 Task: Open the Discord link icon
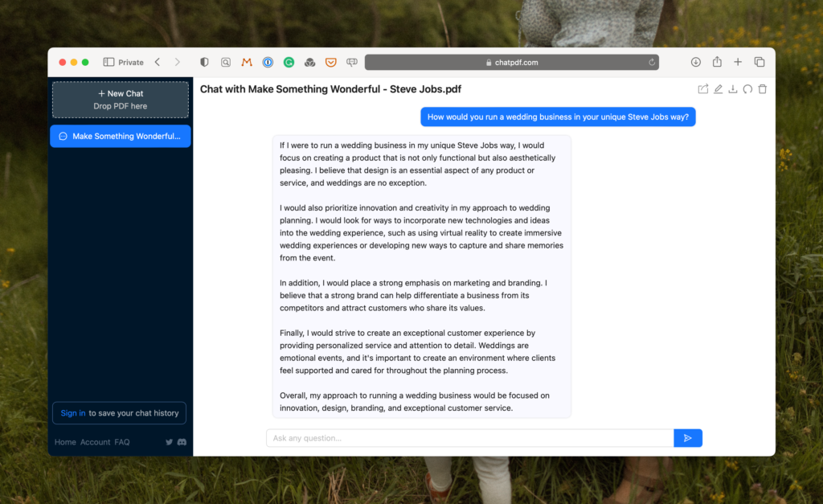(182, 442)
